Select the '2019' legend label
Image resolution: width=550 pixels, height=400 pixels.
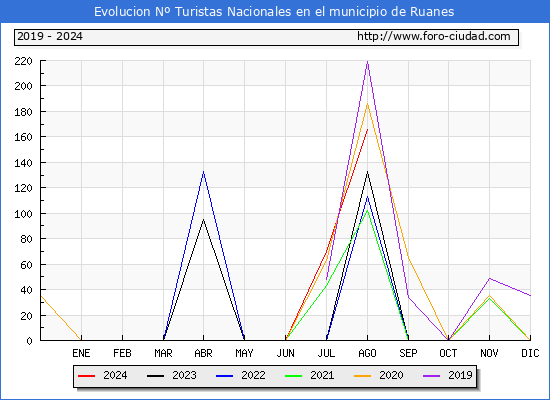pos(460,375)
